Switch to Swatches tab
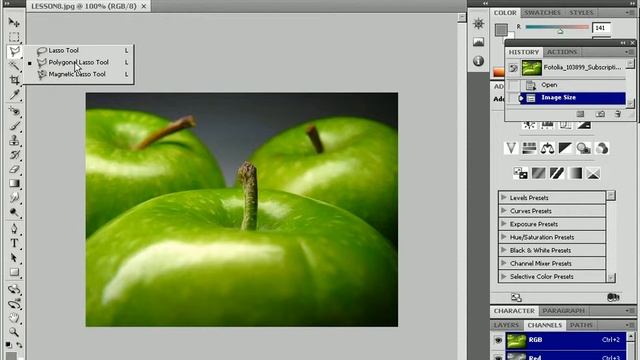This screenshot has height=360, width=640. point(542,13)
